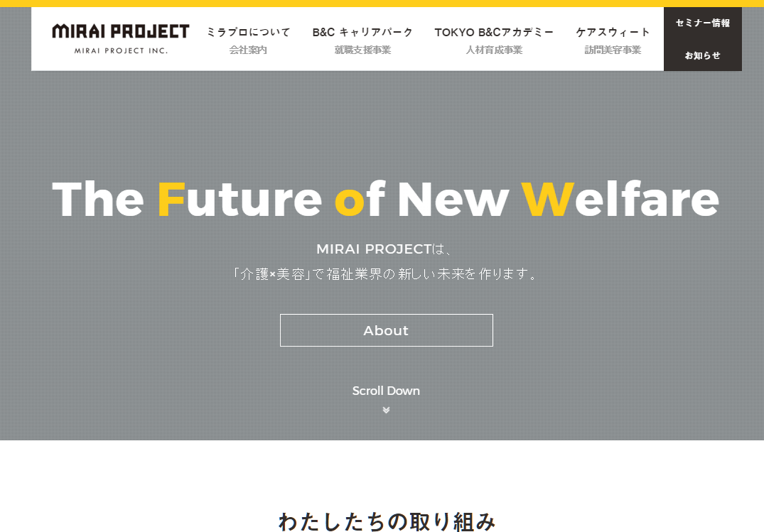Click the わたしたちの取り組み section heading

(387, 521)
